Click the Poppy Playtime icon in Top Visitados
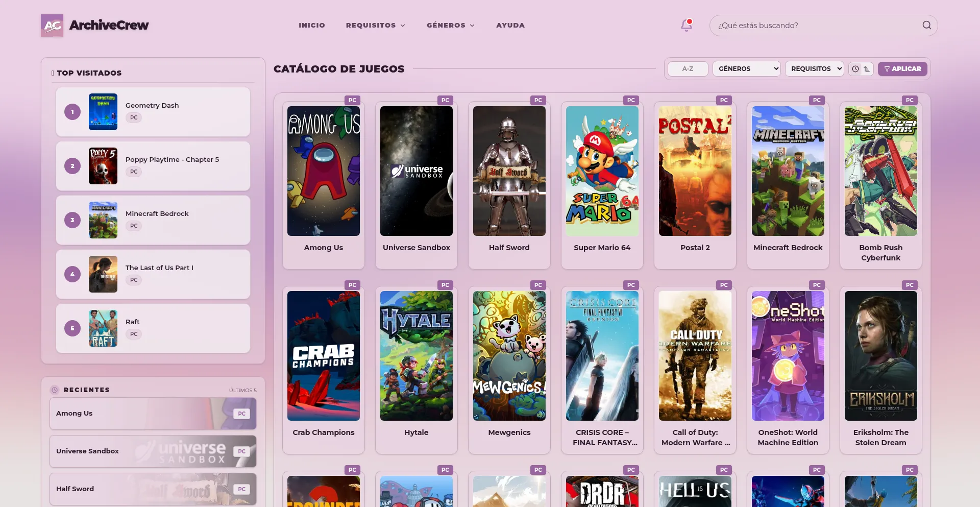Screen dimensions: 980x507 (x=103, y=166)
